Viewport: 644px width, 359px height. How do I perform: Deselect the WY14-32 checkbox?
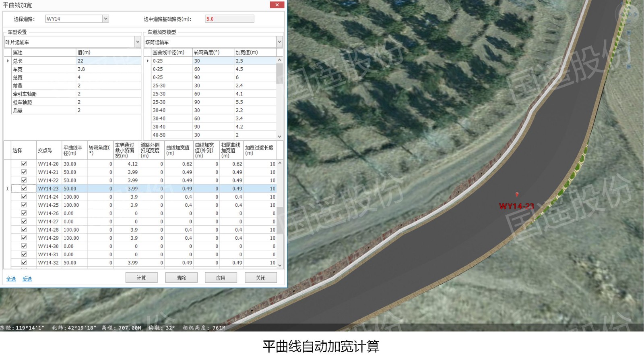click(x=24, y=262)
